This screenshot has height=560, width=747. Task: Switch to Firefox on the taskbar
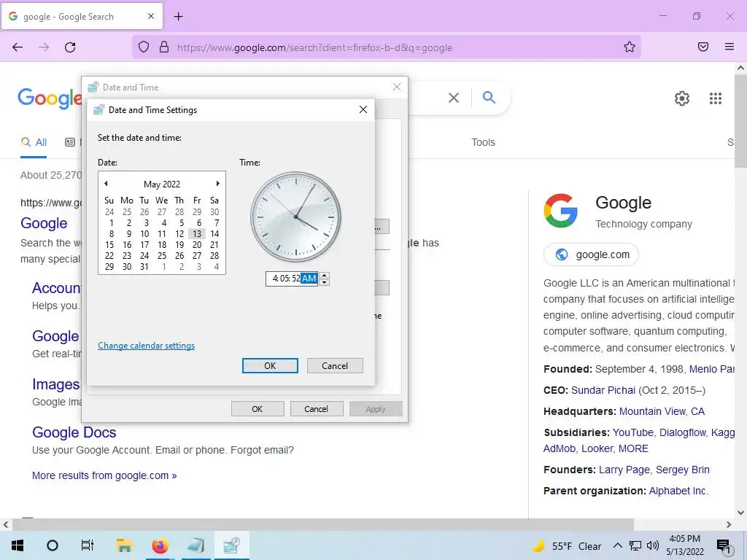(x=160, y=545)
